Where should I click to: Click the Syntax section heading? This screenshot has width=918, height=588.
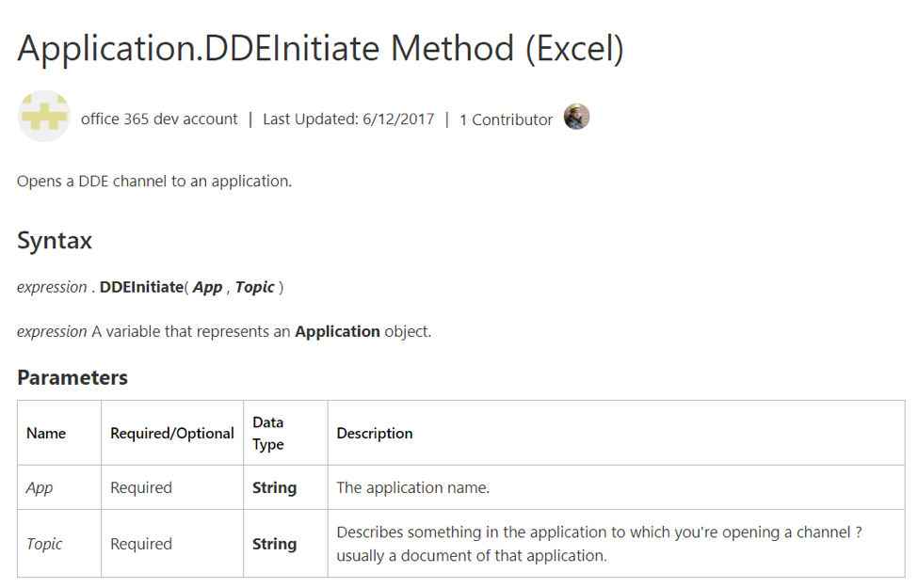[55, 241]
